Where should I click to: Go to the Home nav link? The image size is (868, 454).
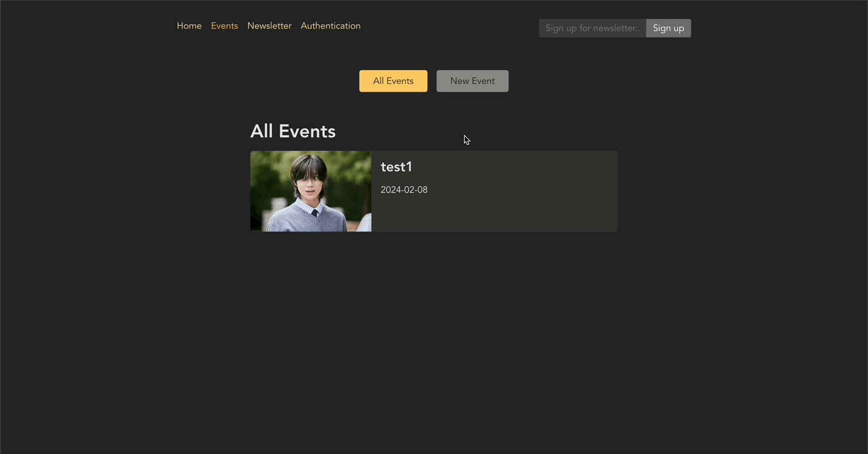pos(189,26)
